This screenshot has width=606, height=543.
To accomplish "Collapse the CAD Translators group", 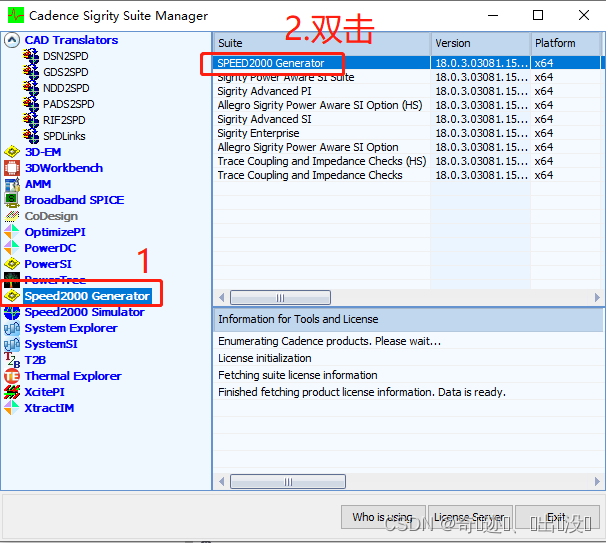I will (12, 40).
